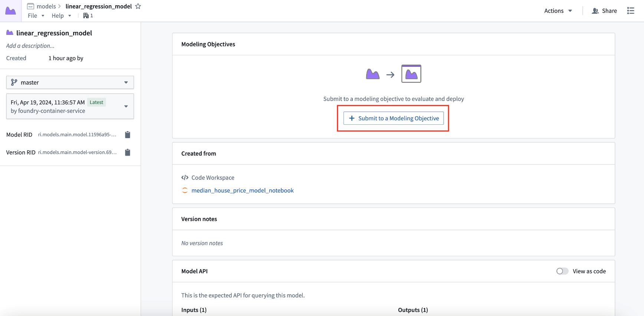644x316 pixels.
Task: Click the Version notes heading
Action: click(x=199, y=219)
